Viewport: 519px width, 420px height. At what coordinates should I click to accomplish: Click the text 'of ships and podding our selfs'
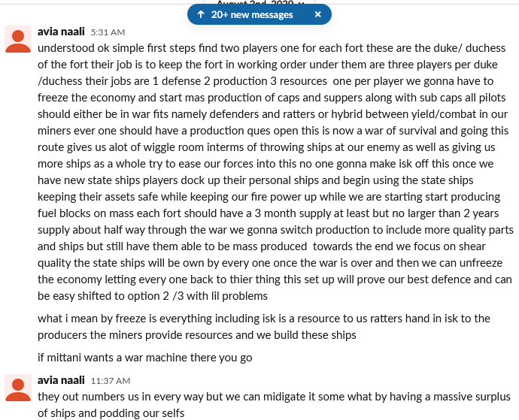[111, 413]
